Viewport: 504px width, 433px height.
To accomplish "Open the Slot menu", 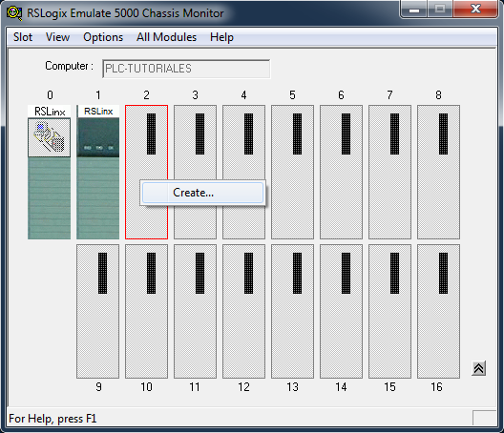I will (x=23, y=37).
